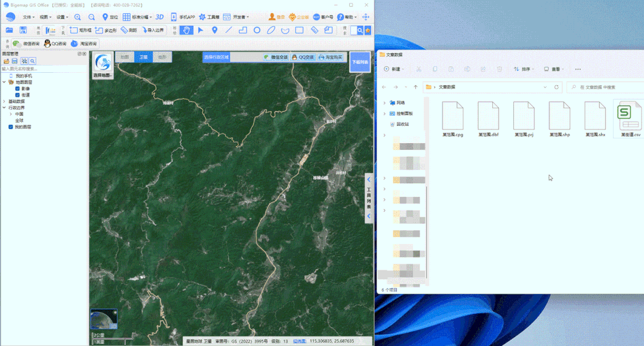Toggle the 我的图层 checkbox
This screenshot has height=346, width=644.
pos(11,127)
